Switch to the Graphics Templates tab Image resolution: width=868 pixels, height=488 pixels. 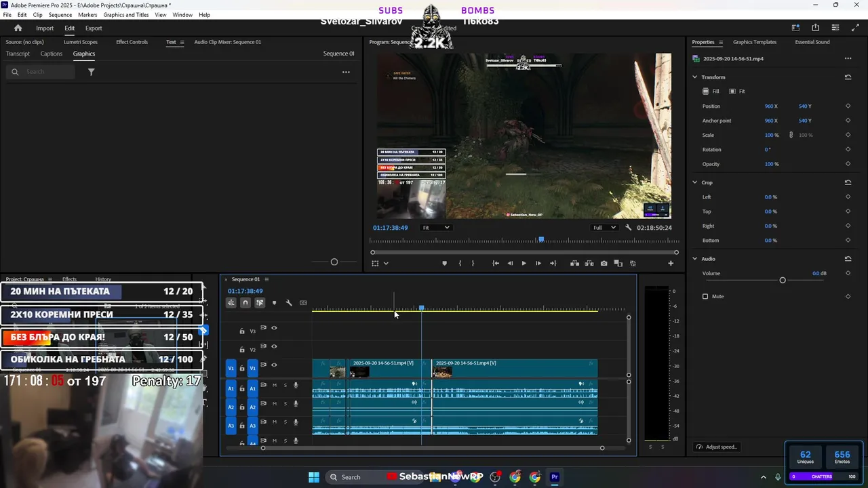755,42
